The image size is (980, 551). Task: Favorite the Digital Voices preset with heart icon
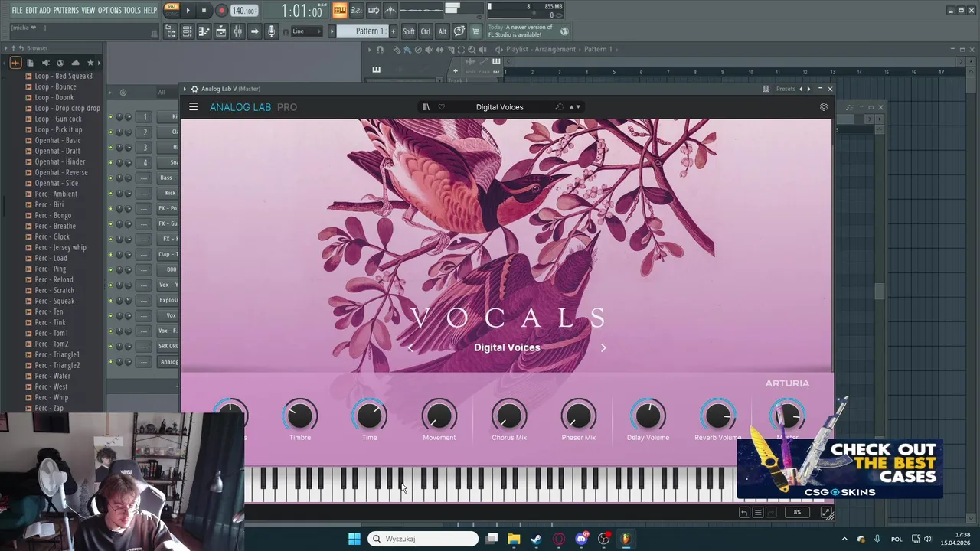pos(441,107)
